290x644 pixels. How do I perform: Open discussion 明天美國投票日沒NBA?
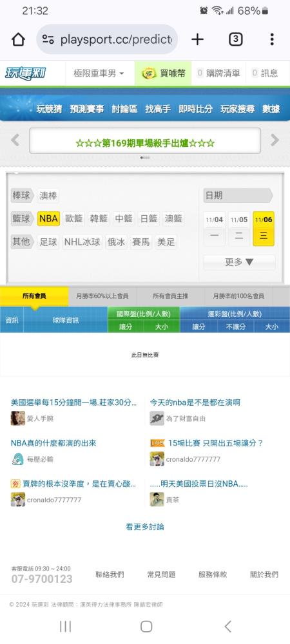pos(198,484)
